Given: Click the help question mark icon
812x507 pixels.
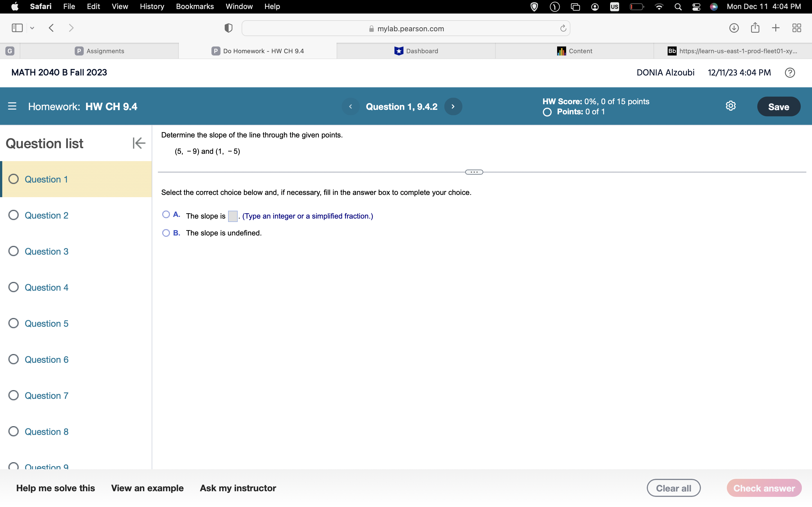Looking at the screenshot, I should pyautogui.click(x=789, y=72).
